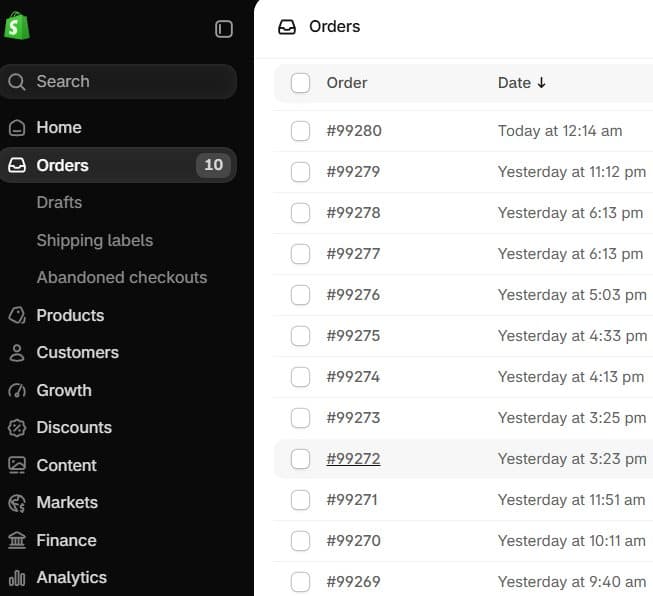Check the box for order #99279
Image resolution: width=653 pixels, height=596 pixels.
click(300, 172)
